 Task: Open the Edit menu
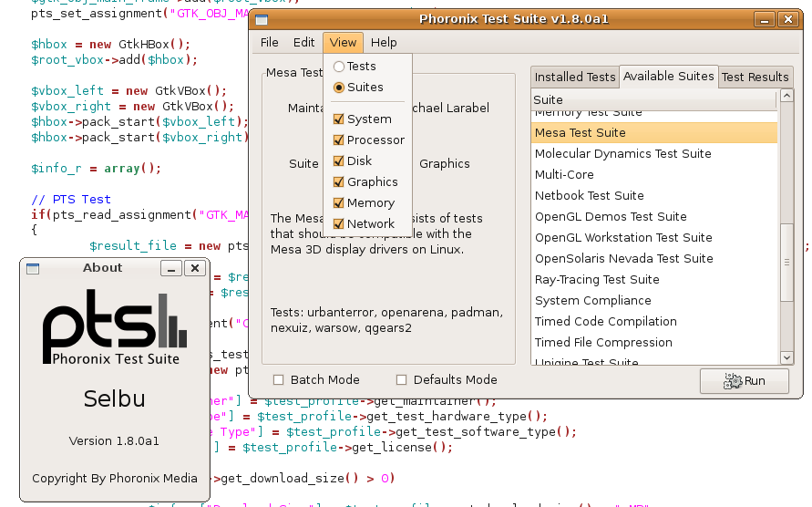click(x=303, y=43)
